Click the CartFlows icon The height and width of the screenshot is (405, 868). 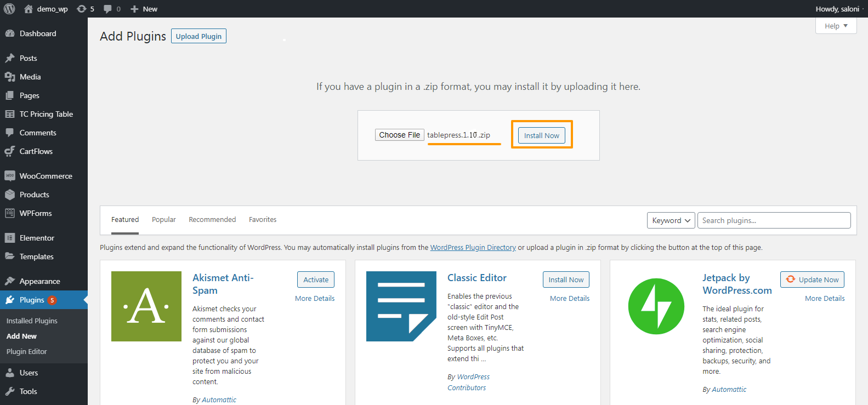[10, 151]
